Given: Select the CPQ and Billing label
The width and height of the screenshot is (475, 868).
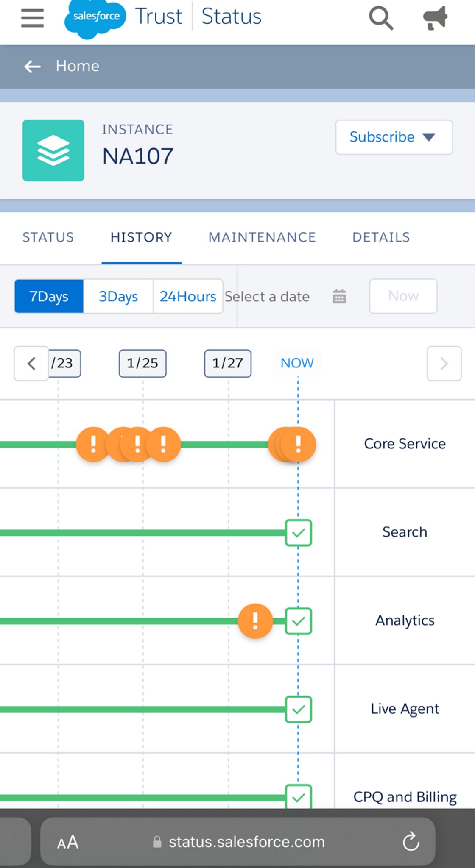Looking at the screenshot, I should [x=405, y=797].
